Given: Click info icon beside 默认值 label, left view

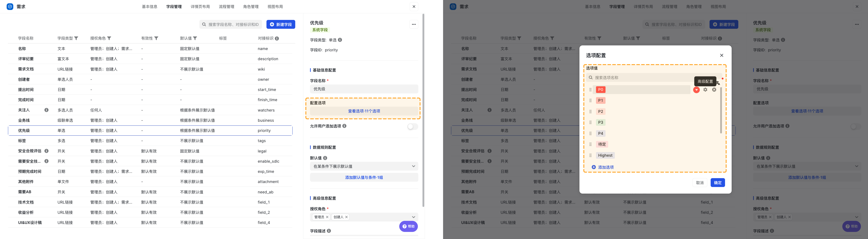Looking at the screenshot, I should pos(325,158).
